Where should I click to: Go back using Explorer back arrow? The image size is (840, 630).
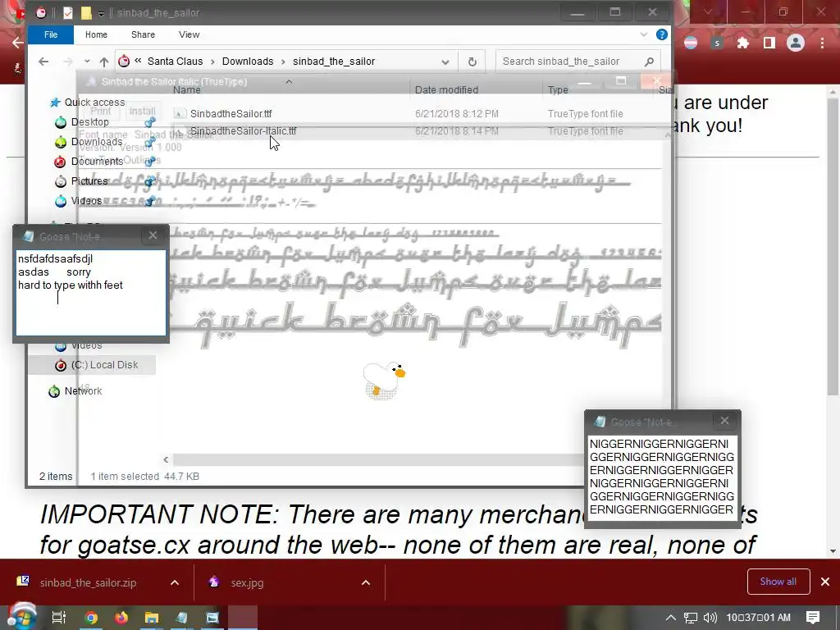pyautogui.click(x=43, y=62)
